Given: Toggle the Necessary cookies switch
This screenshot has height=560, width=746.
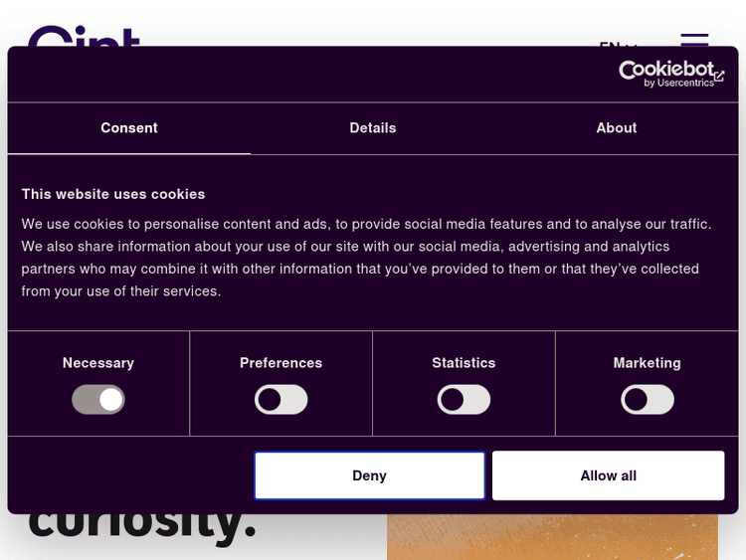Looking at the screenshot, I should [x=98, y=400].
